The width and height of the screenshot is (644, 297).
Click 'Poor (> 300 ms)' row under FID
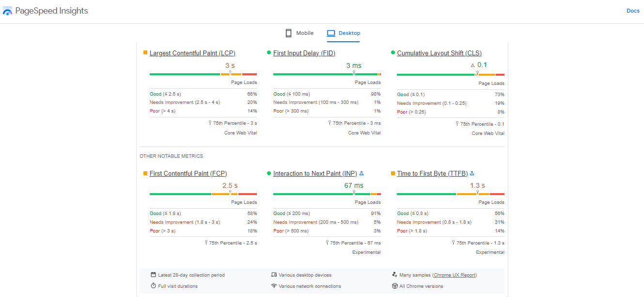327,111
